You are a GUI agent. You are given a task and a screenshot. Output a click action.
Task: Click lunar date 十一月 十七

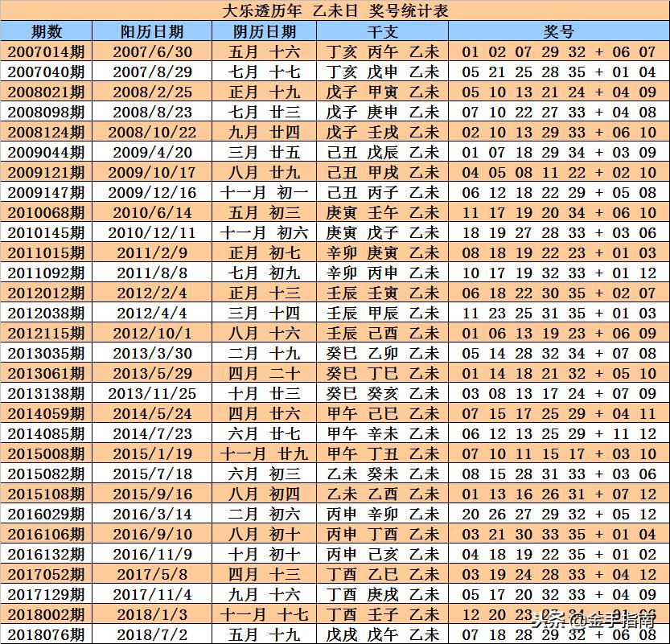[264, 614]
